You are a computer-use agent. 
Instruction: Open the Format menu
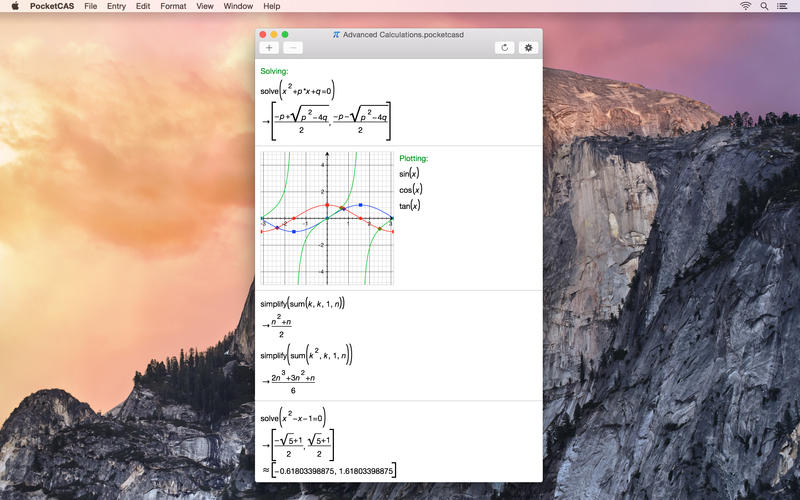pos(173,6)
